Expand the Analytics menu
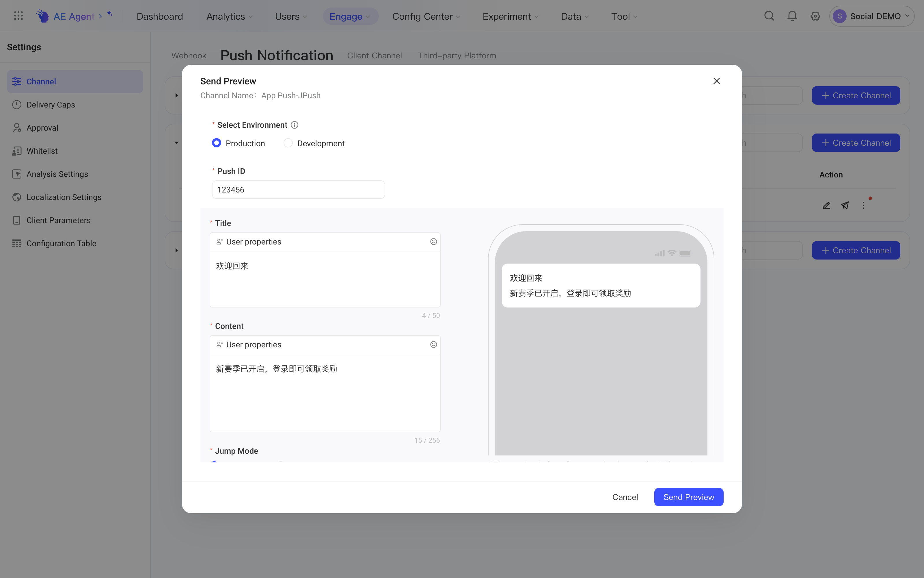The image size is (924, 578). tap(230, 16)
